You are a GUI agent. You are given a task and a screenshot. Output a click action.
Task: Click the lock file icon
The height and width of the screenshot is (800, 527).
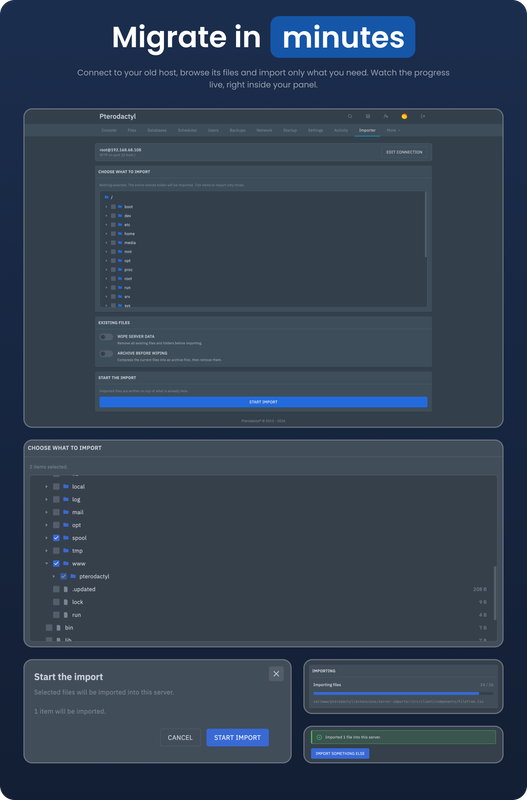(65, 602)
